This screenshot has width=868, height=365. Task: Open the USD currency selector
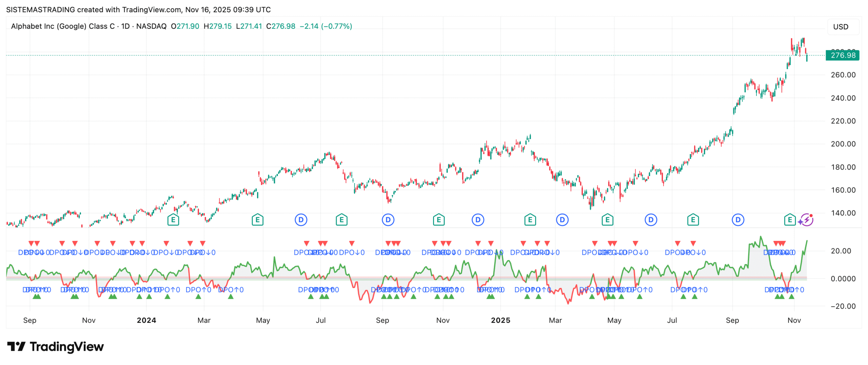pyautogui.click(x=841, y=27)
